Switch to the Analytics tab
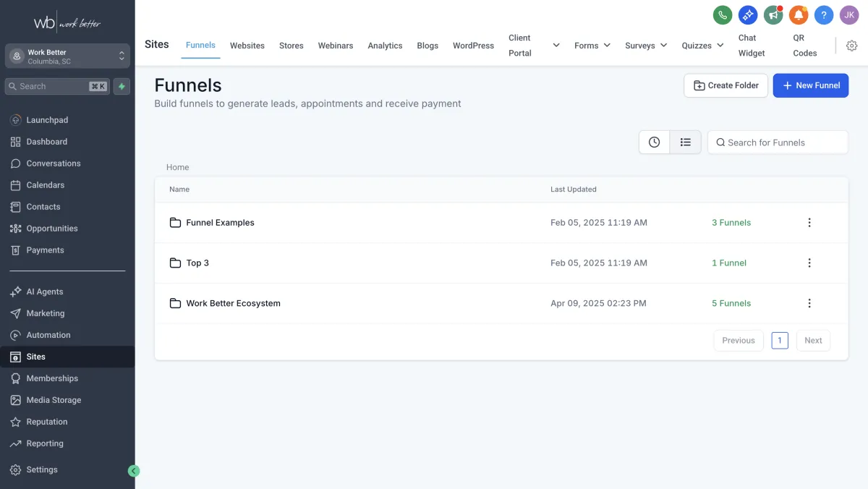Viewport: 868px width, 489px height. pyautogui.click(x=385, y=46)
